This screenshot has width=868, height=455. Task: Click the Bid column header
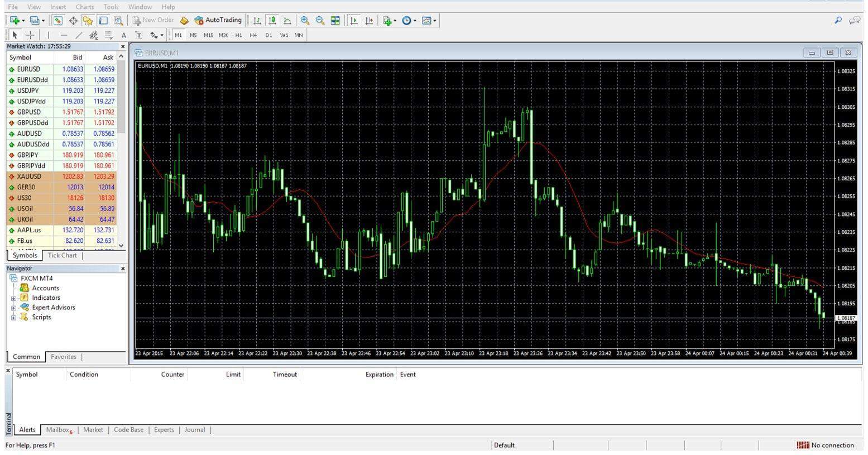point(69,58)
